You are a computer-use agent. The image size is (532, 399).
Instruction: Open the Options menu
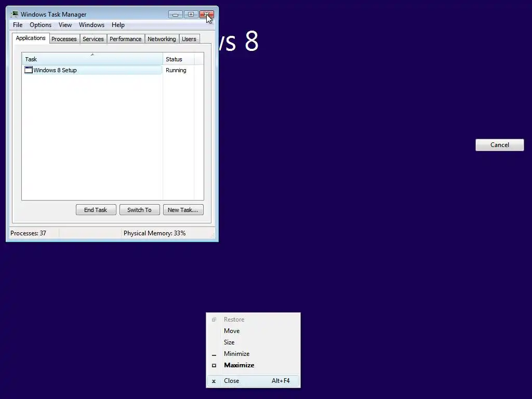click(41, 25)
